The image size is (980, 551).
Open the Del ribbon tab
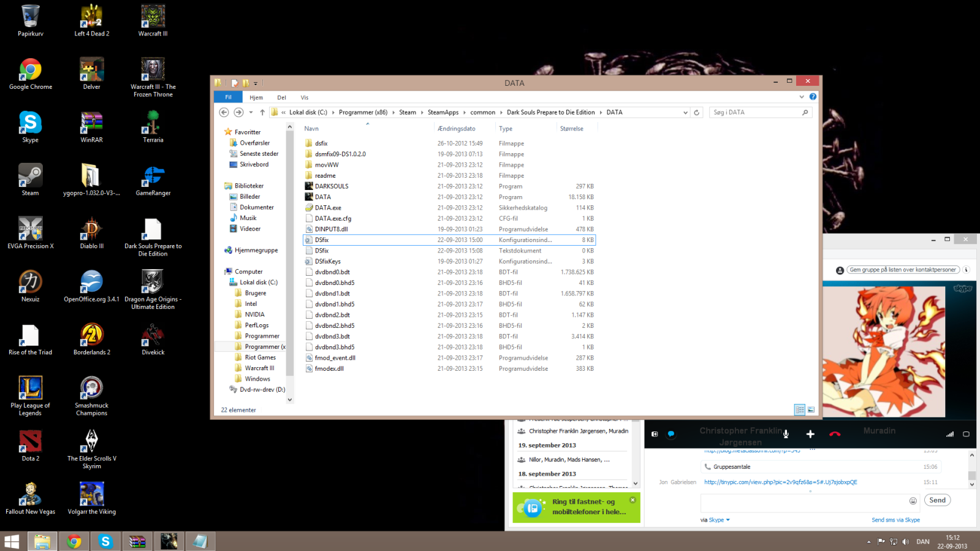coord(281,97)
